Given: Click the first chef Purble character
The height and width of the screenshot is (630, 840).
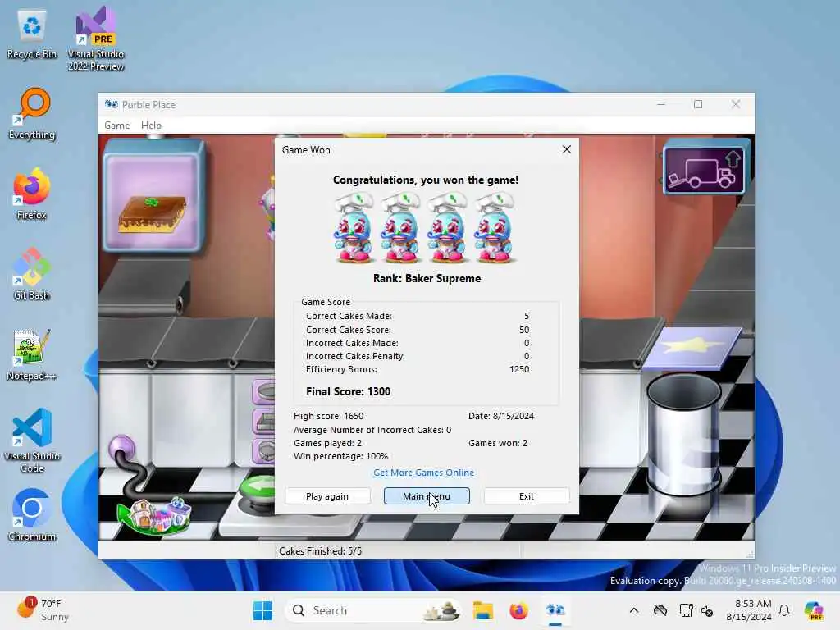Looking at the screenshot, I should tap(354, 228).
